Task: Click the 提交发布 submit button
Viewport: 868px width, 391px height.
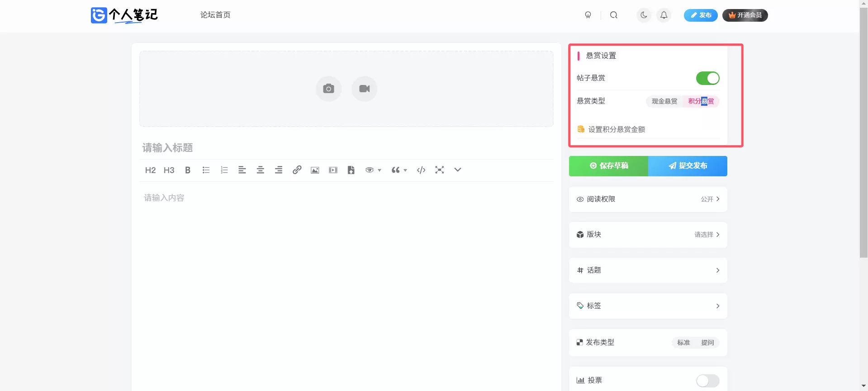Action: [688, 166]
